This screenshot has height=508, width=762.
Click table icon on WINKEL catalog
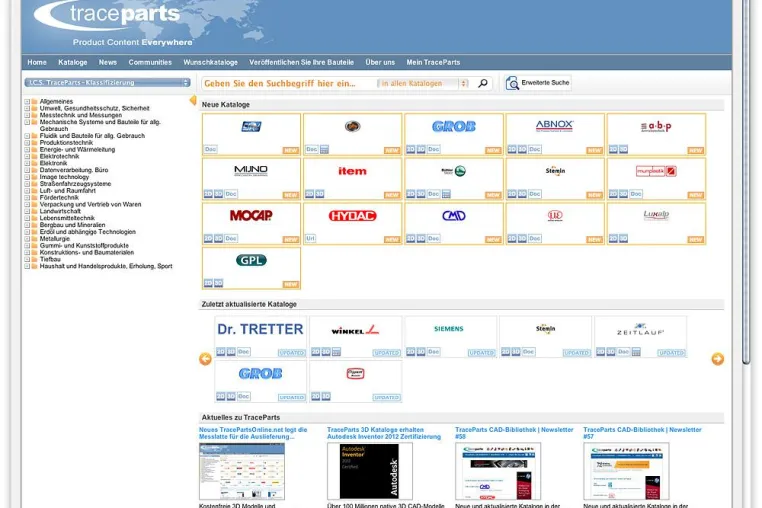[x=336, y=352]
